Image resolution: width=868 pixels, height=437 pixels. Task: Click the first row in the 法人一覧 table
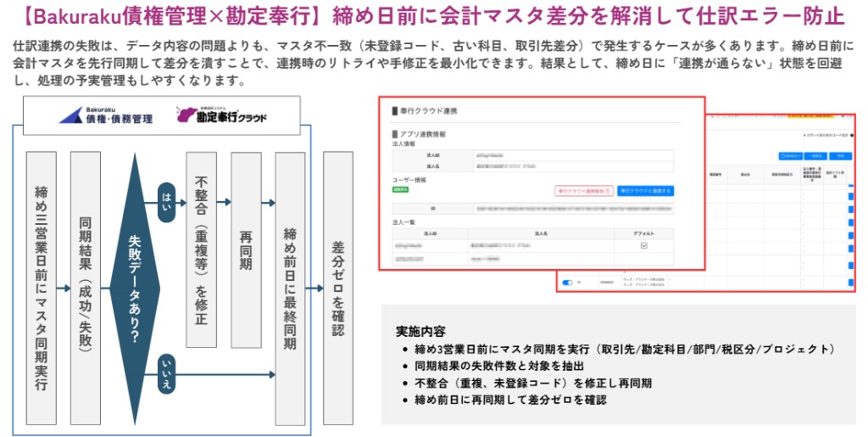pos(533,245)
